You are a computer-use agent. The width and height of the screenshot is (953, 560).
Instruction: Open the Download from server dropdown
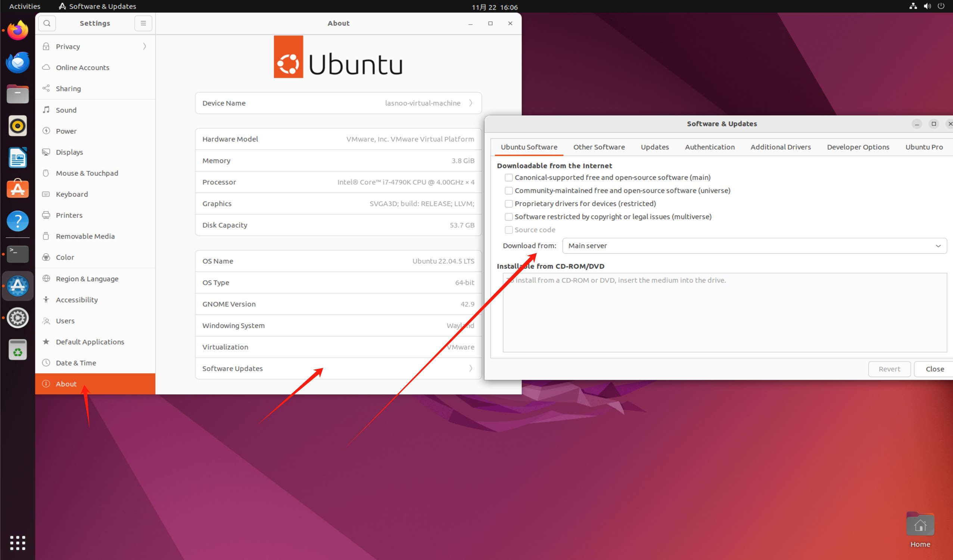point(754,245)
